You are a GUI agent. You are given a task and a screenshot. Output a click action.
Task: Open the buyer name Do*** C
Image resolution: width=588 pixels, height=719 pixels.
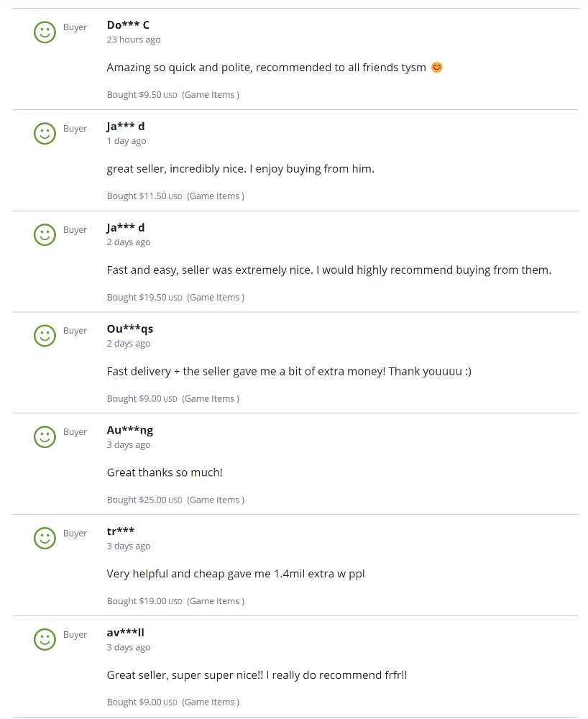(x=128, y=25)
